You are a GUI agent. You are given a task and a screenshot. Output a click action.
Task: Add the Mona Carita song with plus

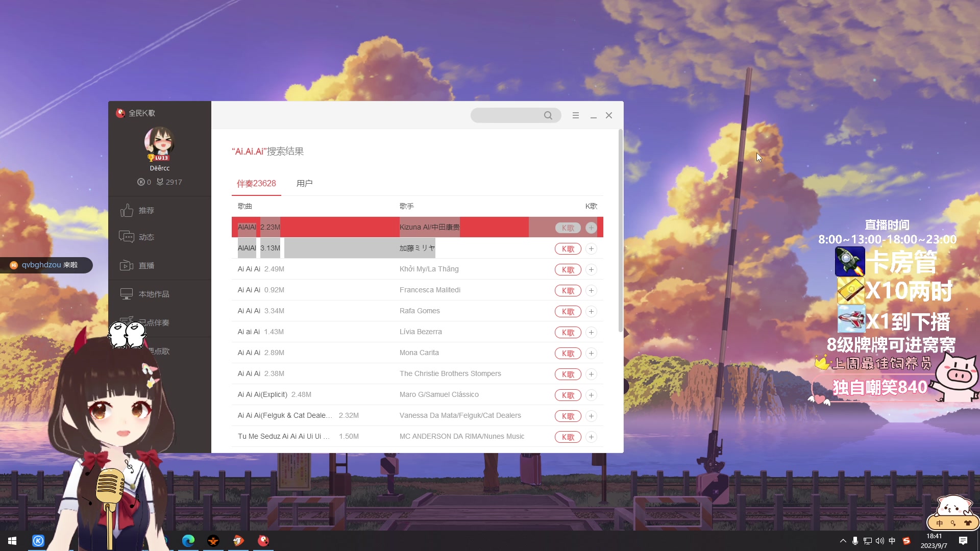click(591, 353)
